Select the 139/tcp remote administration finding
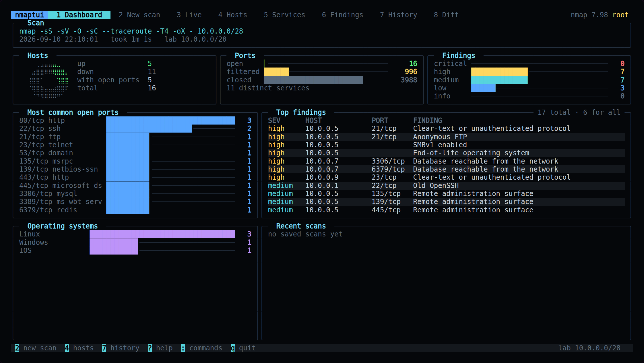This screenshot has width=644, height=363. [446, 202]
